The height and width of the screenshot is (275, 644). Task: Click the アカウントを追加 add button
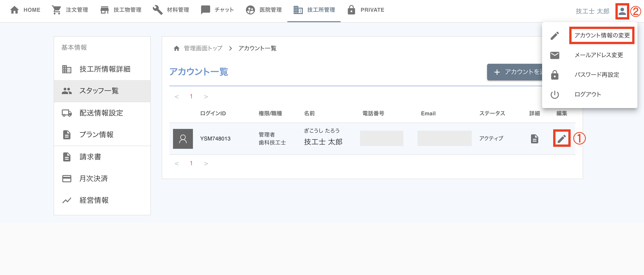pyautogui.click(x=515, y=72)
